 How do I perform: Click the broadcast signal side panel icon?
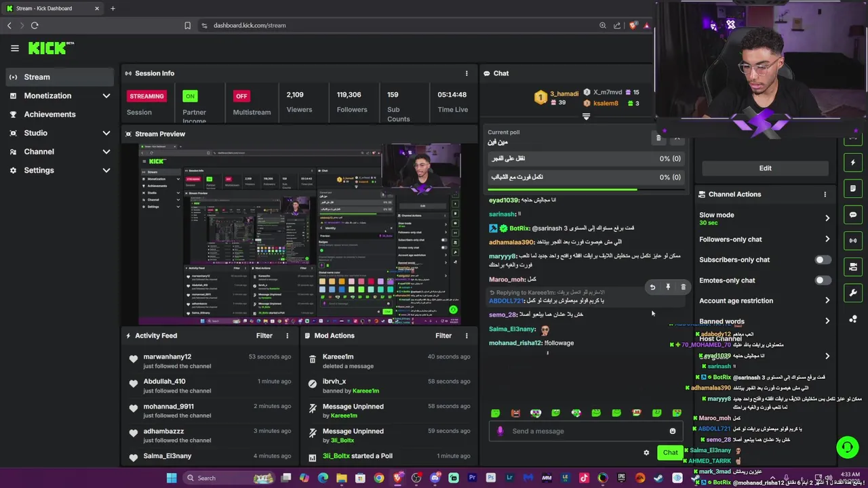[853, 241]
